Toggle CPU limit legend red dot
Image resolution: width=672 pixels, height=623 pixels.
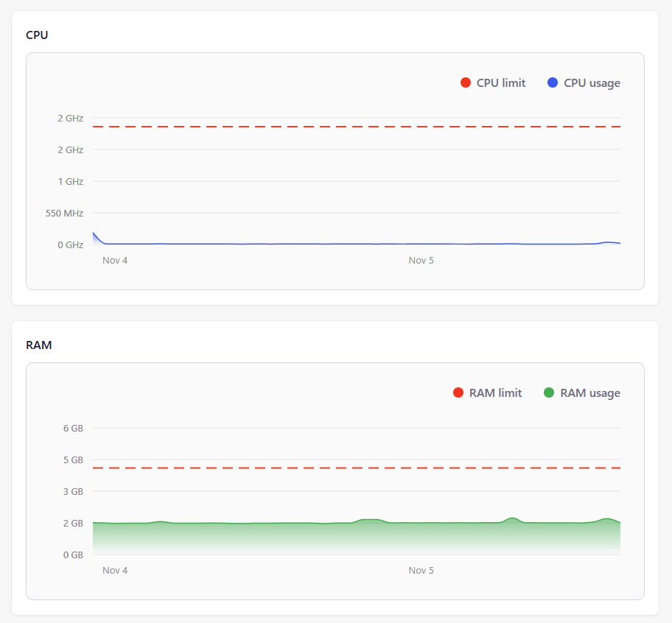(x=466, y=82)
